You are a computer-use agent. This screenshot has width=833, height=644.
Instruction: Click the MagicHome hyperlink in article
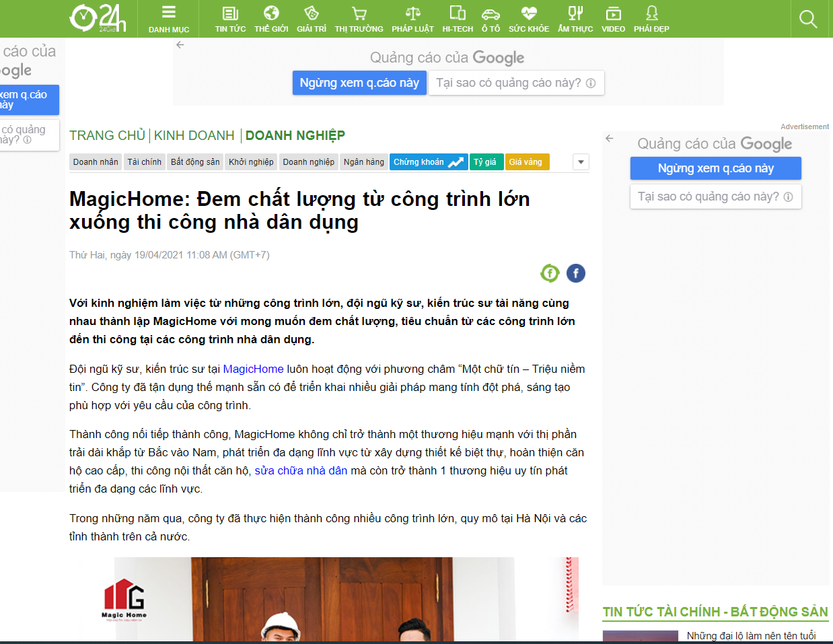click(253, 369)
